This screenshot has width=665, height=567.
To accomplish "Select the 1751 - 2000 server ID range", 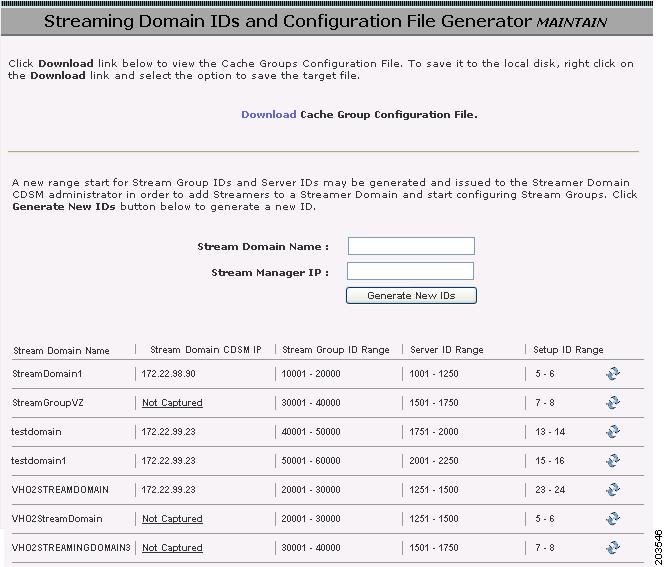I will coord(434,432).
